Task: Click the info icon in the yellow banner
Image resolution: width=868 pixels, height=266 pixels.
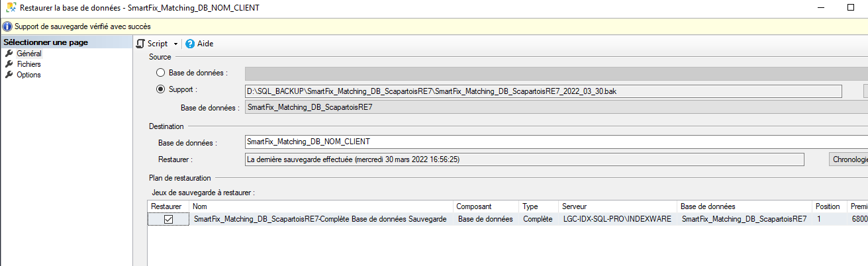Action: [7, 27]
